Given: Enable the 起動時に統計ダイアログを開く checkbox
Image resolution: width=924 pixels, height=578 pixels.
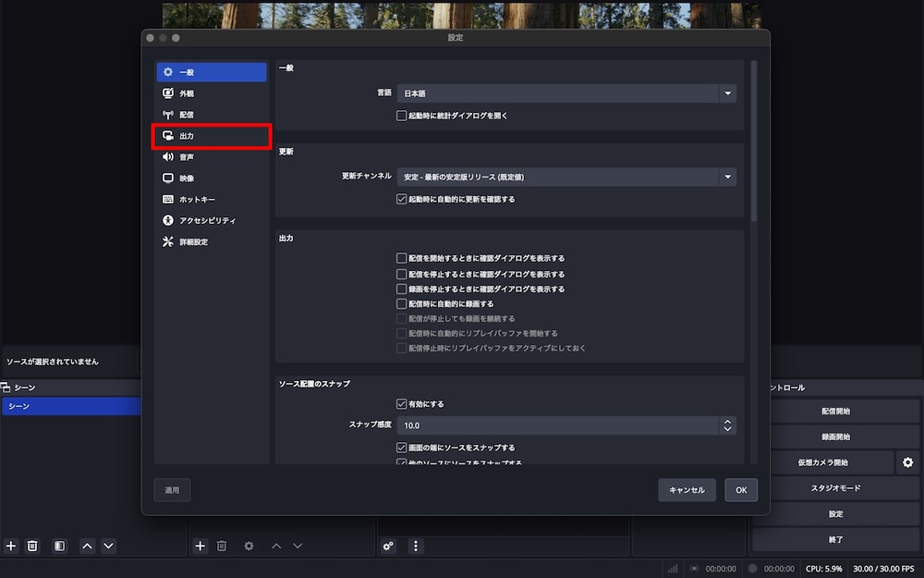Looking at the screenshot, I should [x=401, y=116].
